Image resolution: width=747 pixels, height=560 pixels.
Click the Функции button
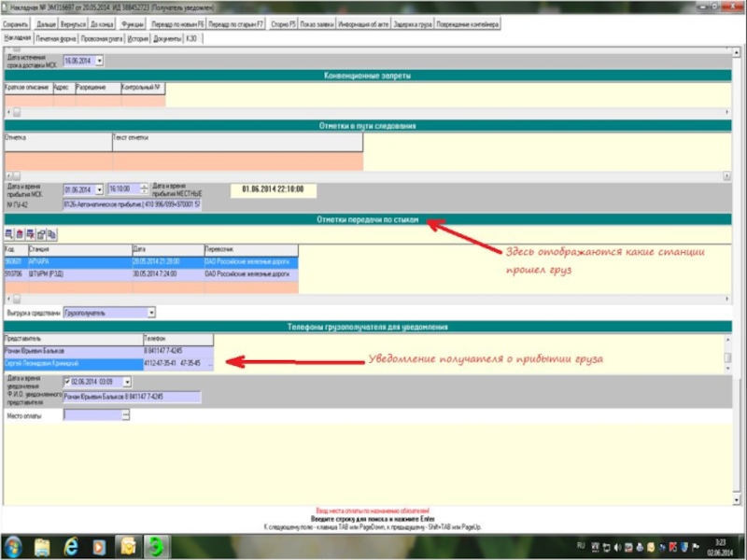point(134,25)
